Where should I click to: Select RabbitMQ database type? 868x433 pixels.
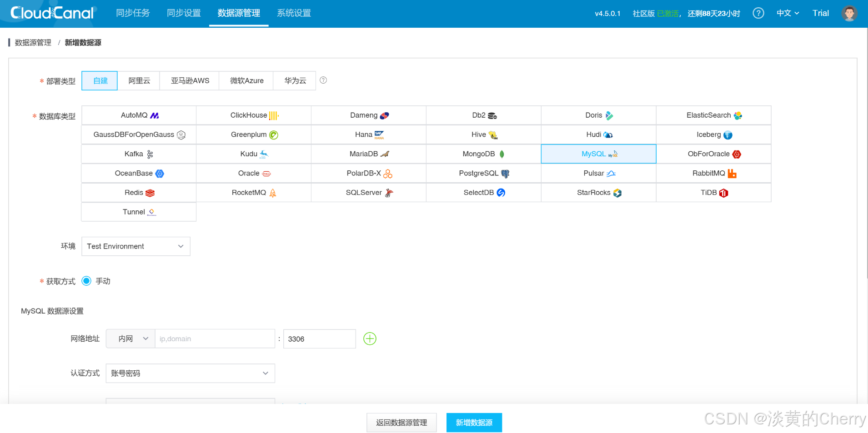(714, 174)
